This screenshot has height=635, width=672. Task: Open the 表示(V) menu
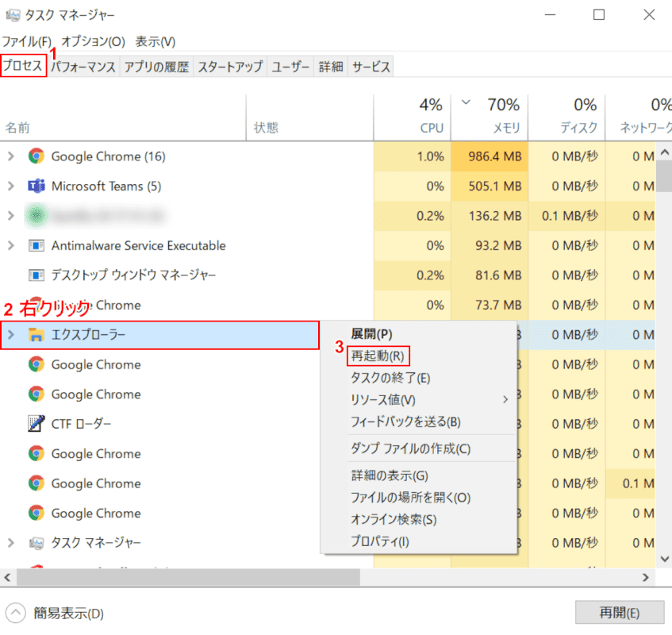click(x=156, y=41)
